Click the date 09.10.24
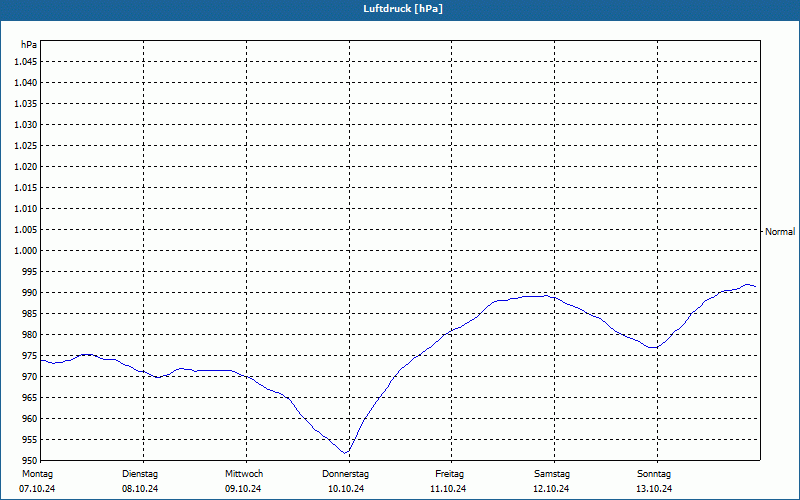This screenshot has height=500, width=800. pos(243,489)
